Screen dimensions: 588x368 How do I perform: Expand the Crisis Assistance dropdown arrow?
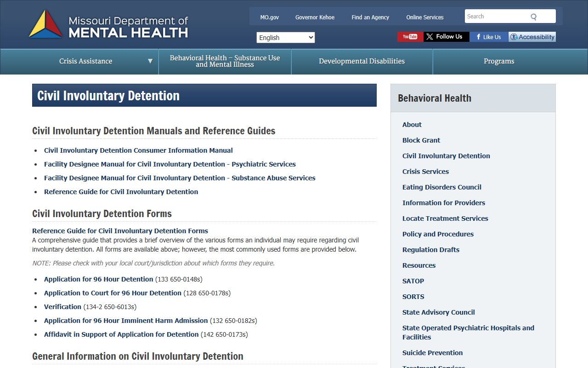[x=150, y=61]
